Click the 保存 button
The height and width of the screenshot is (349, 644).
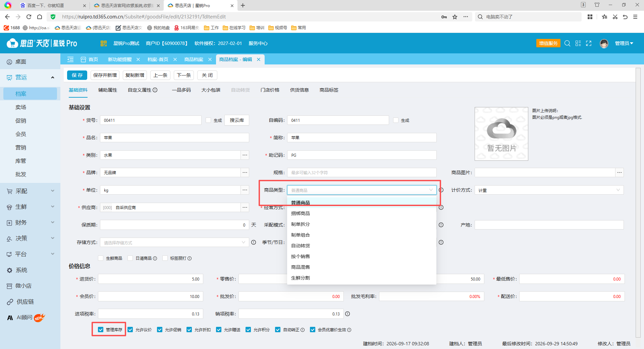77,75
